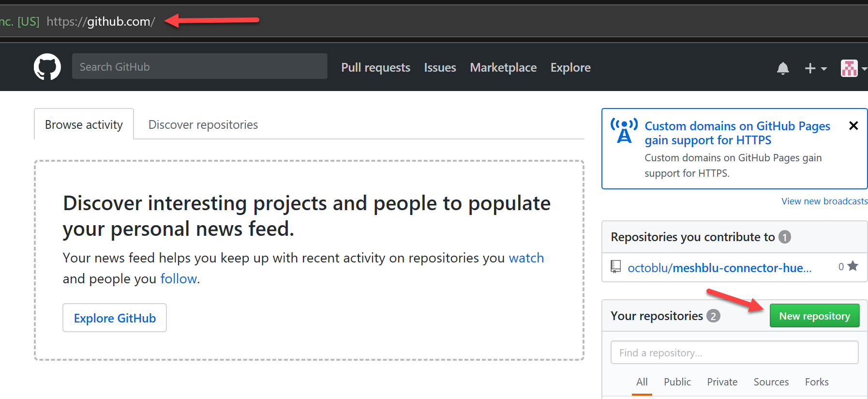Filter repositories by Public
This screenshot has height=399, width=868.
click(677, 382)
